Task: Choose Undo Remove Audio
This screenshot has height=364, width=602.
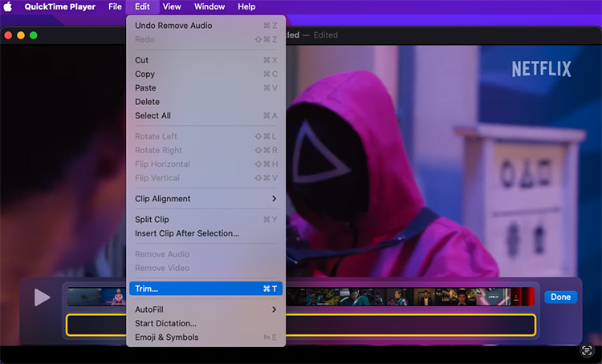Action: pyautogui.click(x=205, y=26)
